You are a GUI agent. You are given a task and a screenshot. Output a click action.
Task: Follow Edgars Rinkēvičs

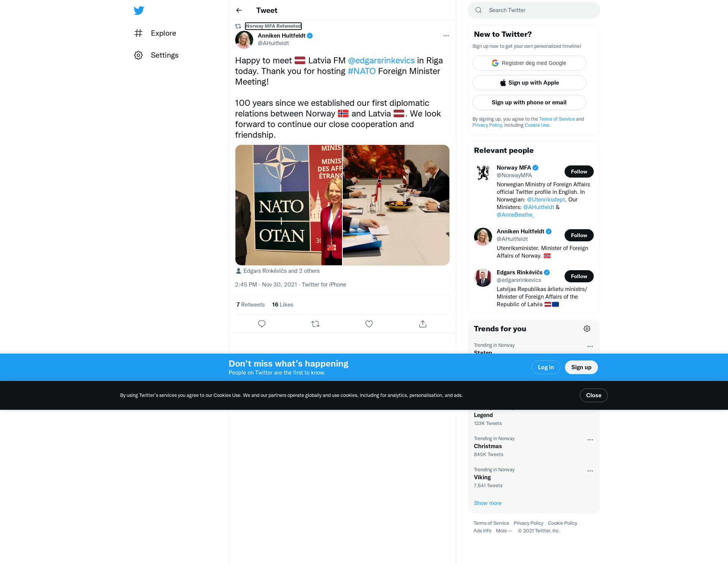[x=579, y=276]
